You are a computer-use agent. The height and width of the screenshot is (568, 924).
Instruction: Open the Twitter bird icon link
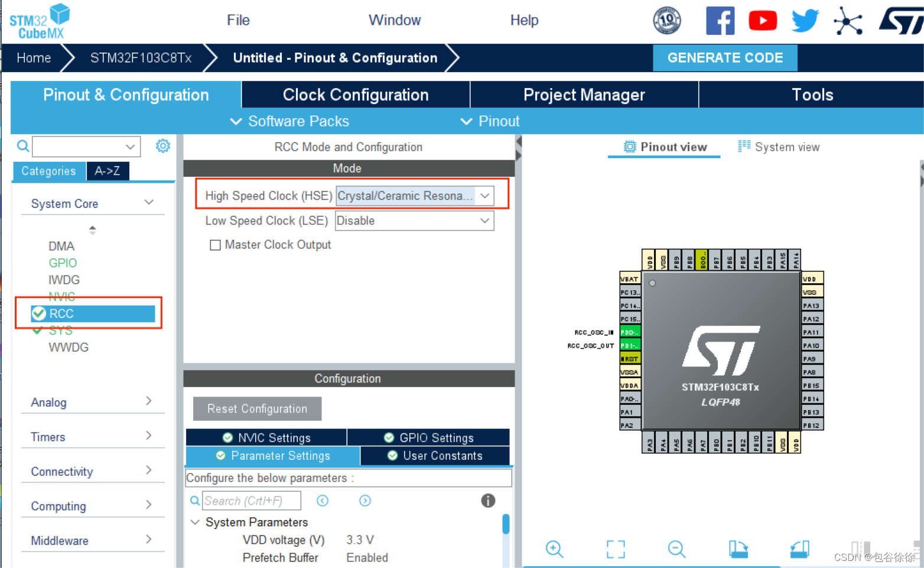805,21
